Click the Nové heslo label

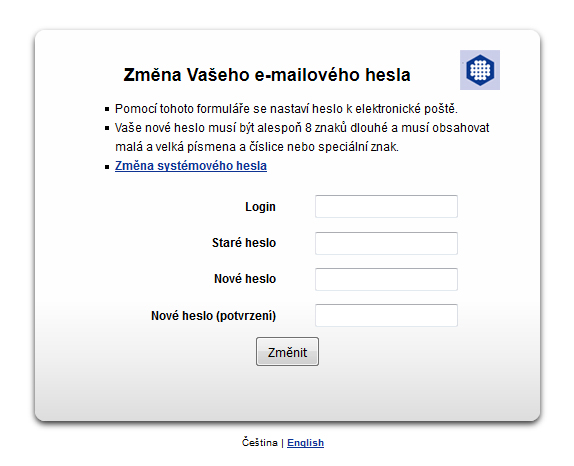245,279
